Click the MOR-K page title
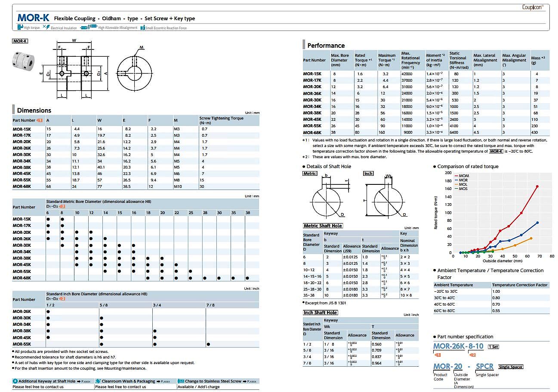Viewport: 558px width, 392px height. point(33,18)
